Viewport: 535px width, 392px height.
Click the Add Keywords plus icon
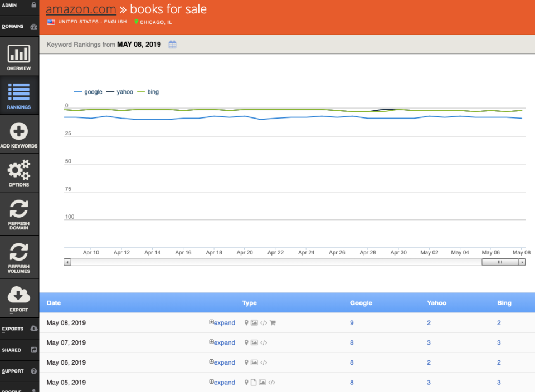19,131
